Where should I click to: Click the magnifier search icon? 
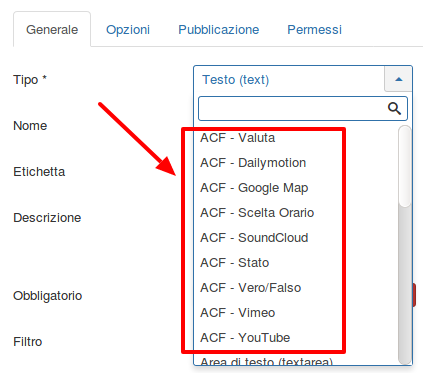click(394, 108)
